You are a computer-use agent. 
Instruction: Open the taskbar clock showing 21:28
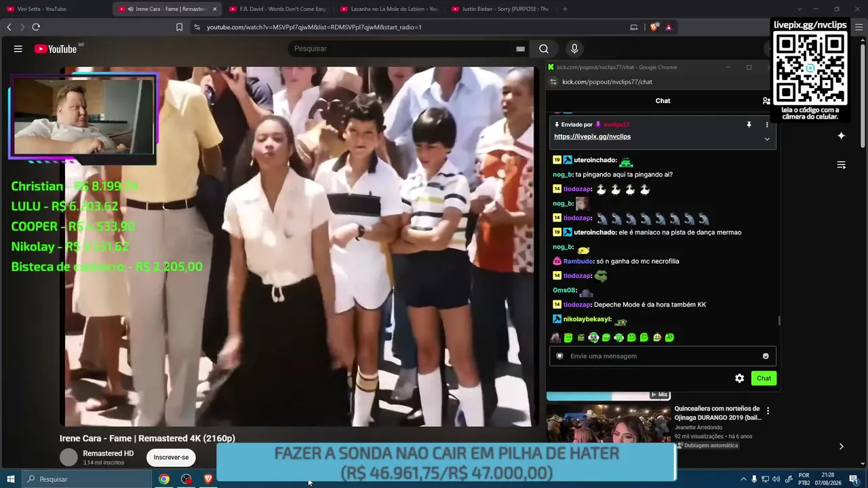(x=827, y=479)
